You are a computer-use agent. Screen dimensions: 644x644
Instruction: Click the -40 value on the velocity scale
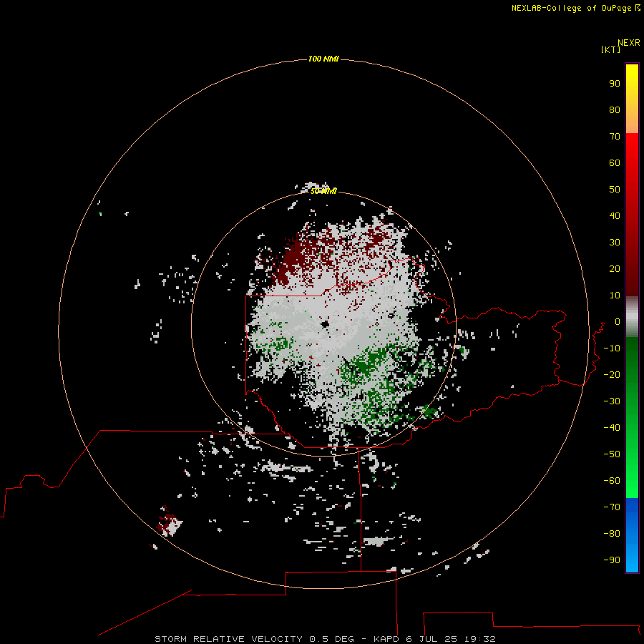coord(612,428)
